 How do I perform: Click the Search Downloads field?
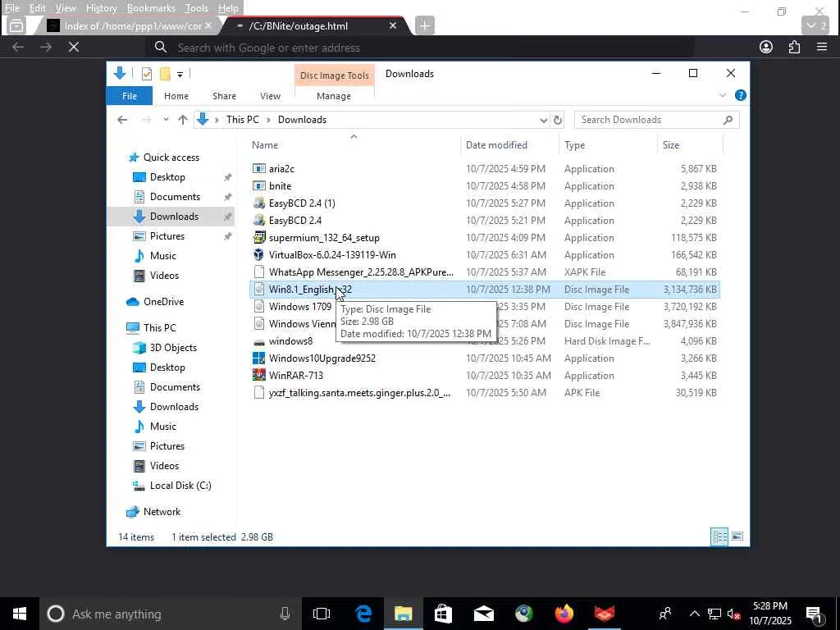pyautogui.click(x=656, y=120)
